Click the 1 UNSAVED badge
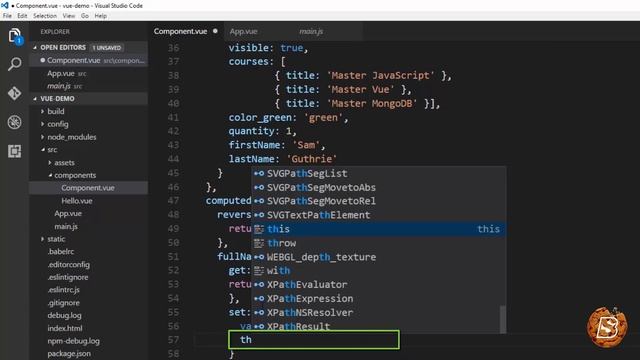The width and height of the screenshot is (640, 360). [x=107, y=48]
